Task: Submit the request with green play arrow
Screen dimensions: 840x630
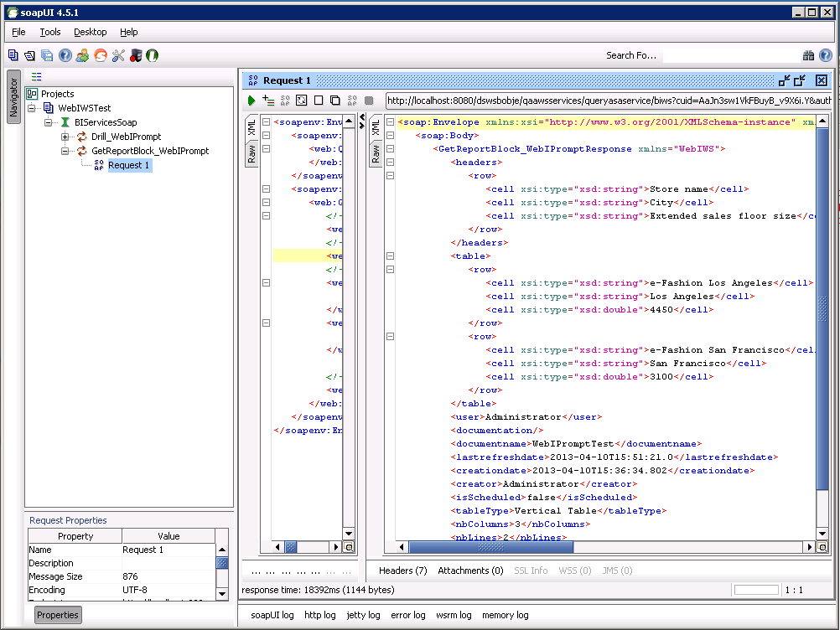Action: click(x=251, y=100)
